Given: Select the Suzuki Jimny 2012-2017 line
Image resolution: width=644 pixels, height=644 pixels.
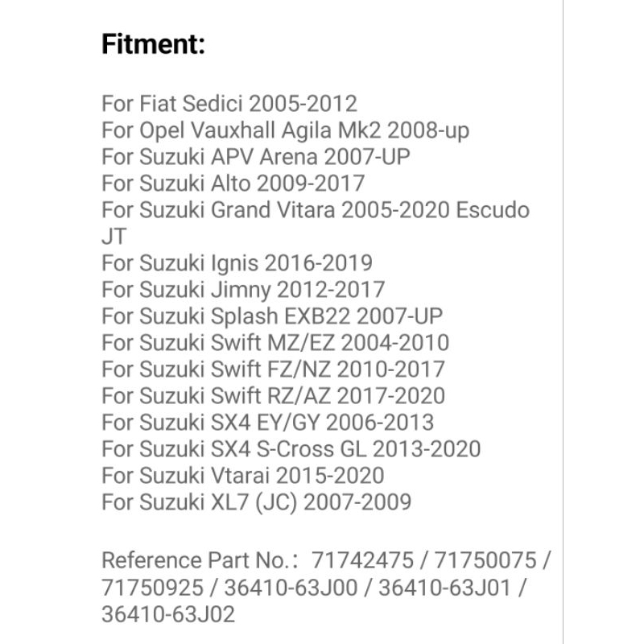Looking at the screenshot, I should 243,289.
